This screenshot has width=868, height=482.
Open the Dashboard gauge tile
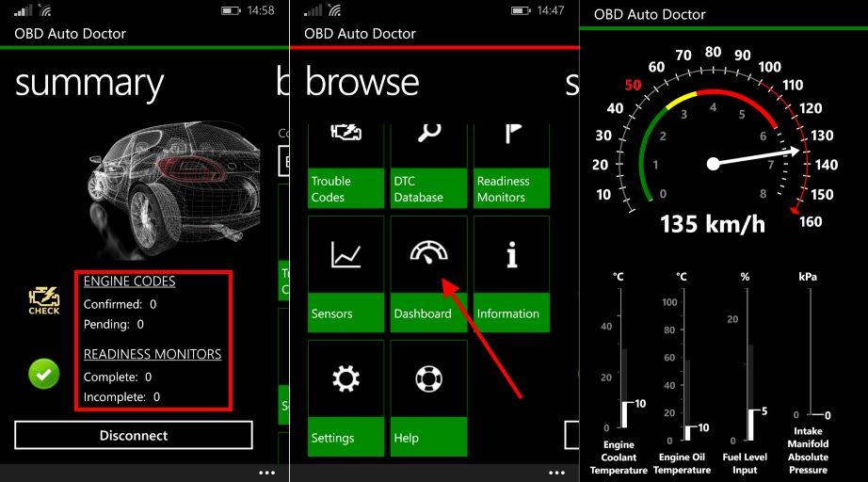pos(429,273)
